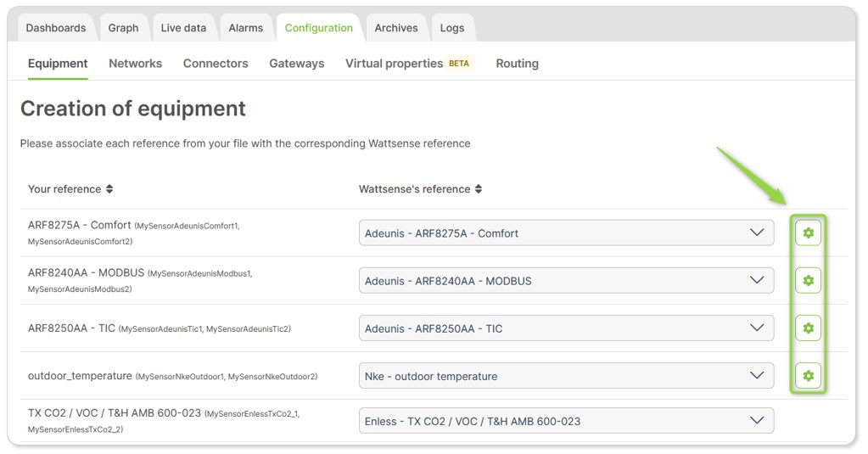Open the Alarms tab

click(x=246, y=28)
